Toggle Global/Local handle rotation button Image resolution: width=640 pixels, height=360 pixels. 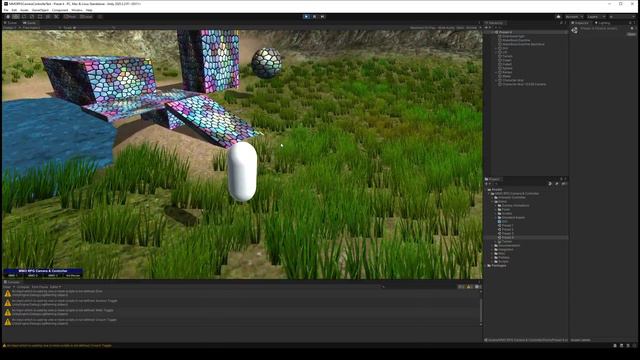click(x=86, y=17)
